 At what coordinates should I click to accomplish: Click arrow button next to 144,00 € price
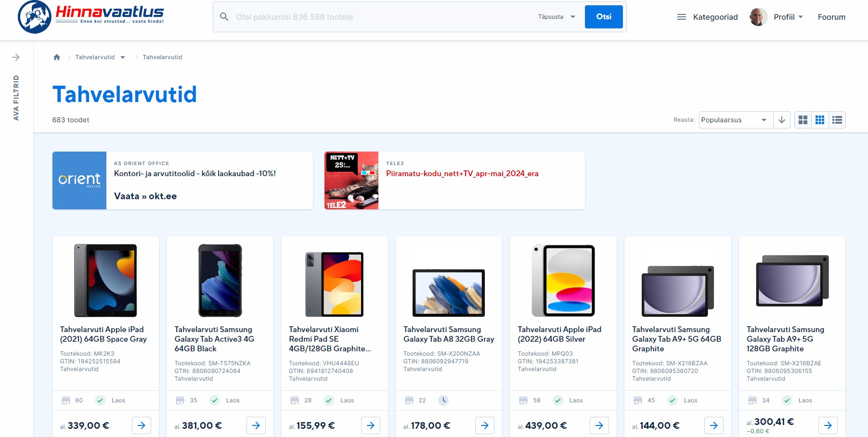pos(714,425)
